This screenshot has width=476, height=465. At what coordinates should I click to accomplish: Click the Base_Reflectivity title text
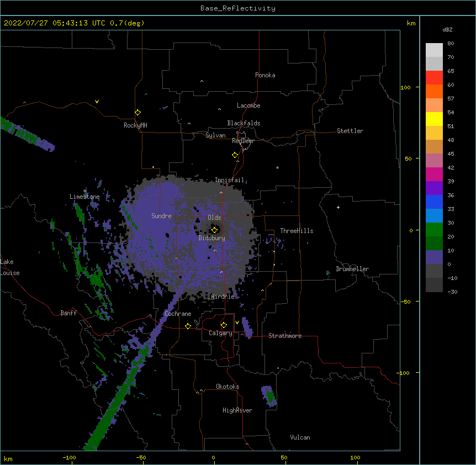pos(238,8)
